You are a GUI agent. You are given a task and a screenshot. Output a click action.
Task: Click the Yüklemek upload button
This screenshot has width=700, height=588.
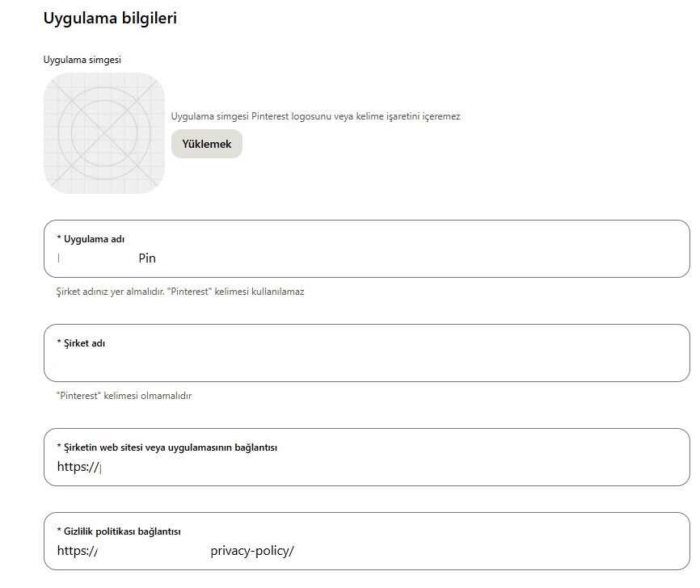pyautogui.click(x=207, y=144)
